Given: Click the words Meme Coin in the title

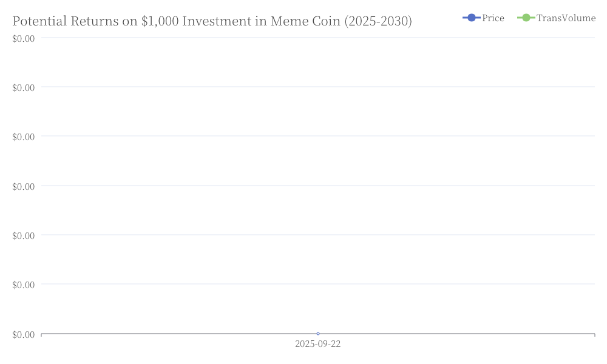Looking at the screenshot, I should click(x=305, y=21).
